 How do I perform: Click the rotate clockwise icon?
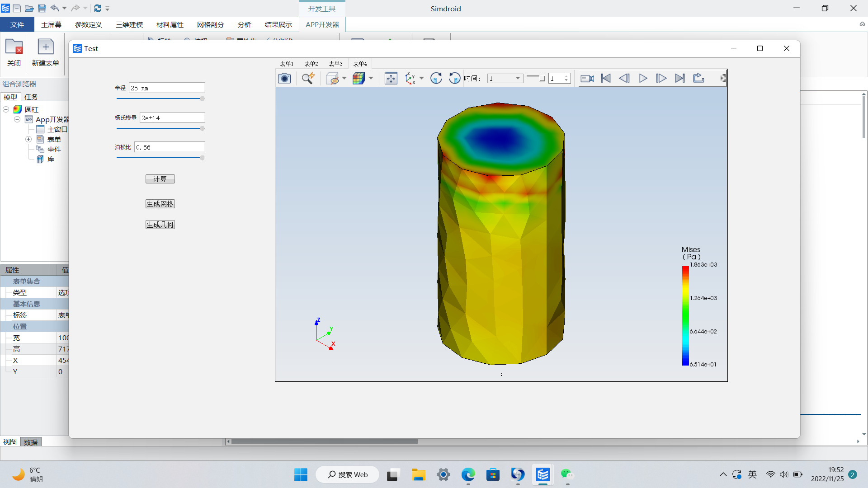pos(436,79)
